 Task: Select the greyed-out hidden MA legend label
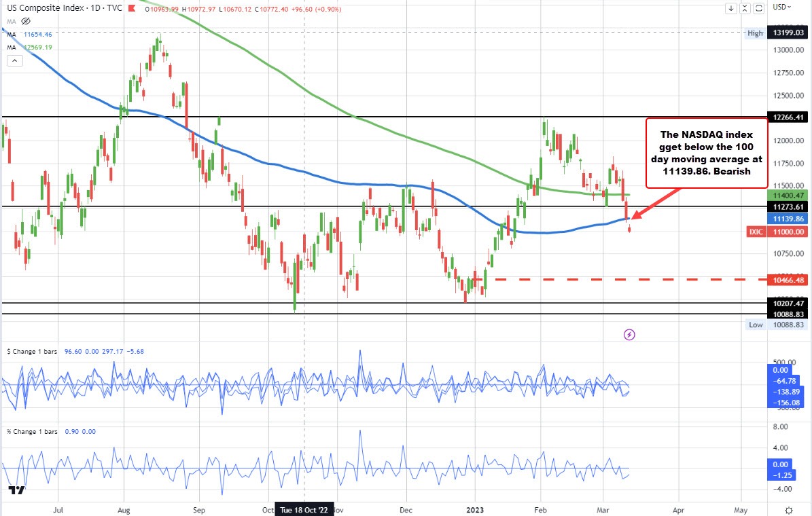click(x=12, y=21)
